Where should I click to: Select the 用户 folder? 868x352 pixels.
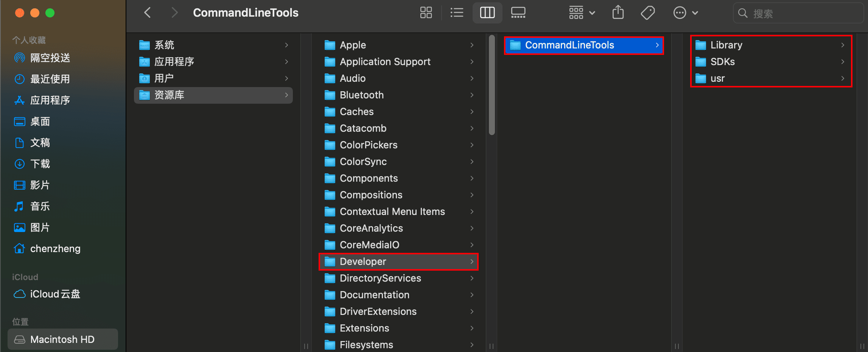tap(213, 78)
